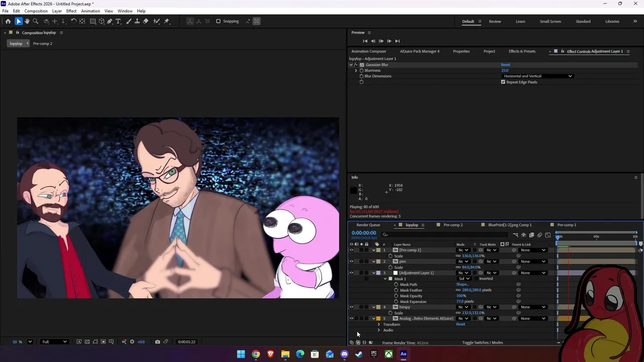Click the Composition Mini-Flowchart icon in timeline
This screenshot has width=644, height=362.
(x=516, y=235)
